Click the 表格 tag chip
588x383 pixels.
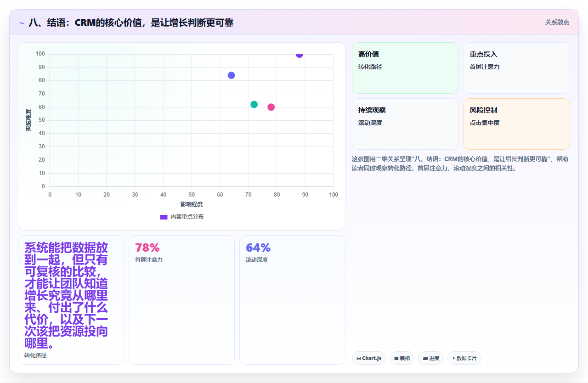(402, 358)
